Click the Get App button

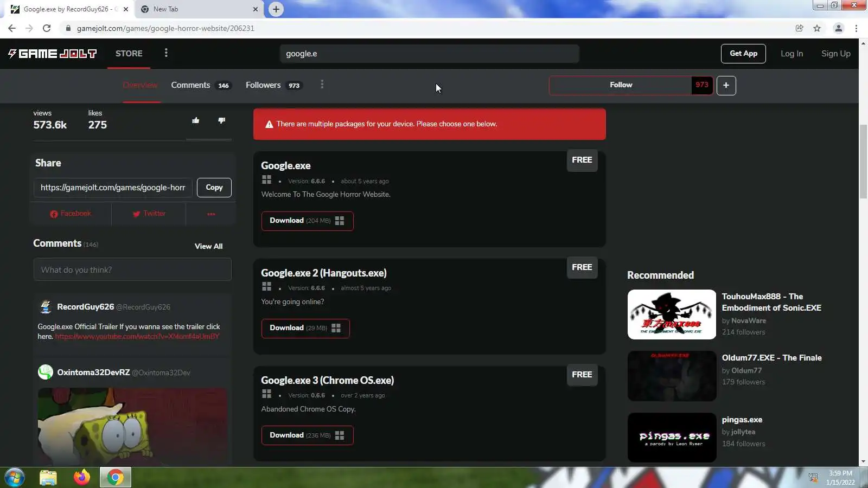(x=743, y=53)
